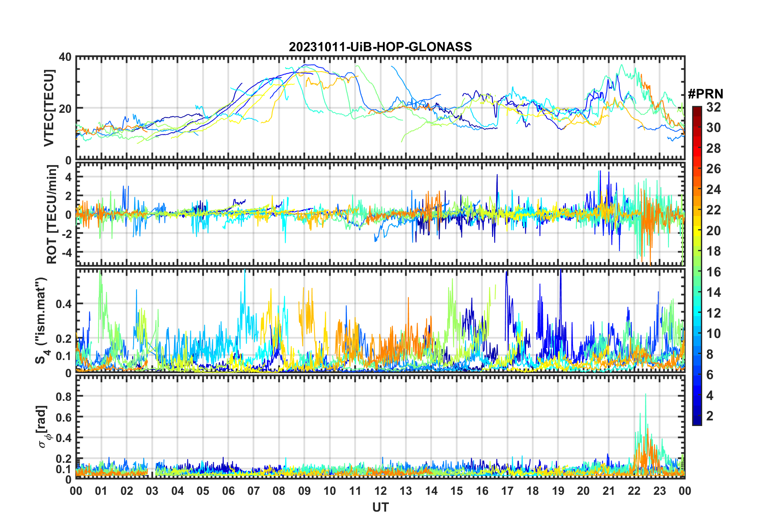
Task: Click the orange colorbar section near 24
Action: click(697, 189)
